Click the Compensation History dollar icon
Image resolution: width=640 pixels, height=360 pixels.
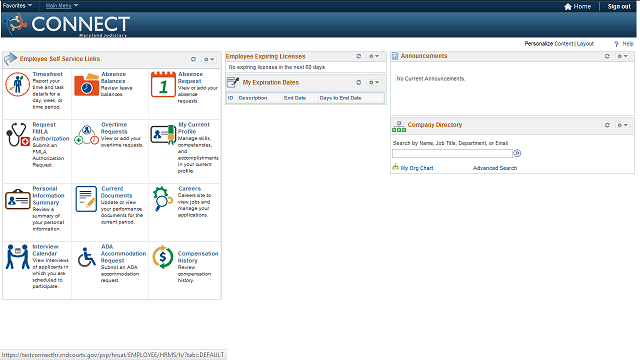[x=163, y=257]
